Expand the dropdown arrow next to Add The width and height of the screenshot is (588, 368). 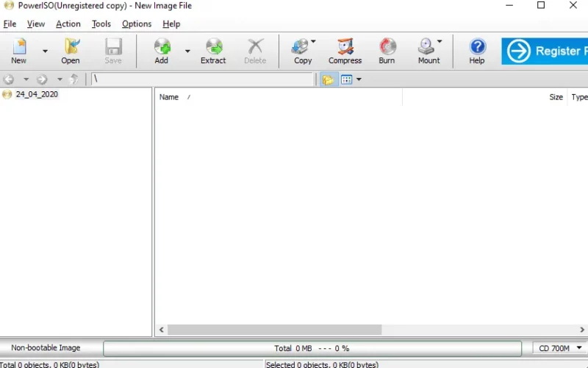[x=187, y=51]
